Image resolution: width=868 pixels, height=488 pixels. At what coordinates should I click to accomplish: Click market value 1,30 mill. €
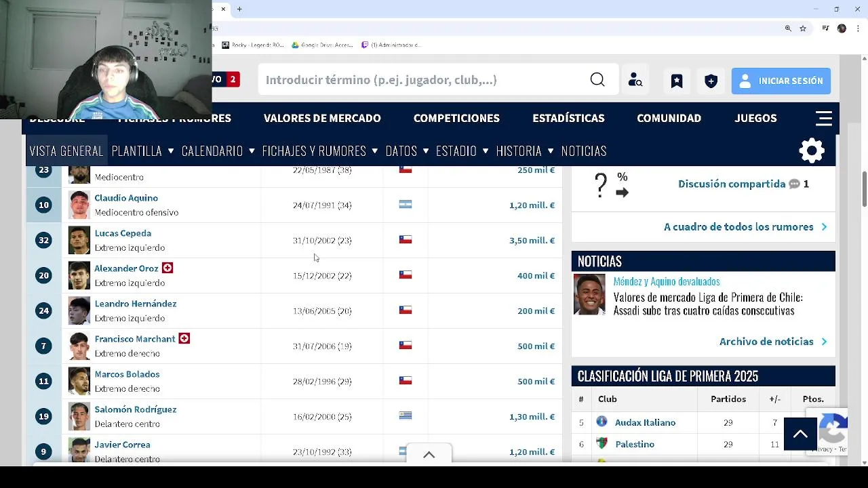[x=532, y=417]
